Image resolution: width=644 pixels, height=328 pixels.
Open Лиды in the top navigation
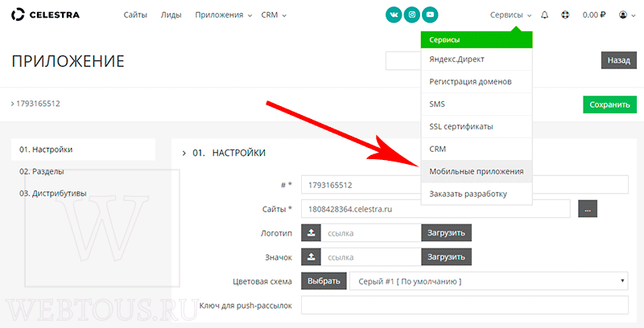click(171, 15)
